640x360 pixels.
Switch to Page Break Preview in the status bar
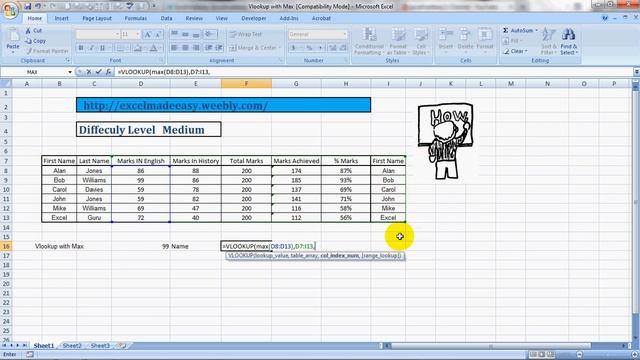click(551, 354)
